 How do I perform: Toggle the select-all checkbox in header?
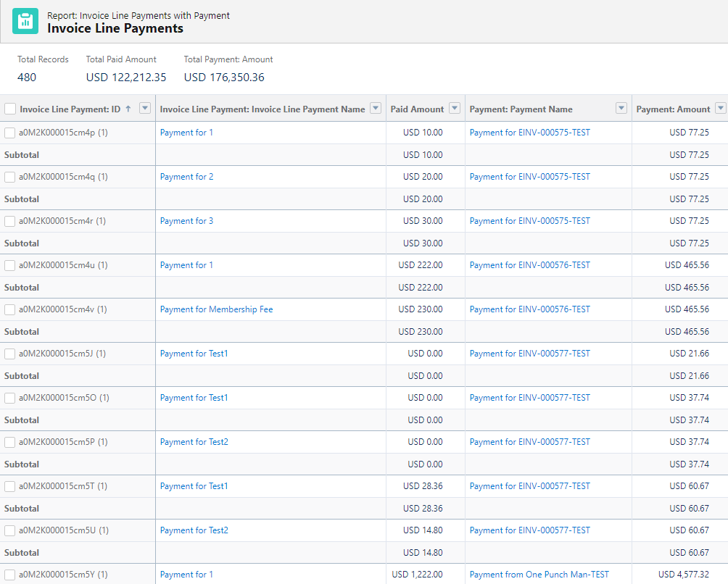coord(10,109)
